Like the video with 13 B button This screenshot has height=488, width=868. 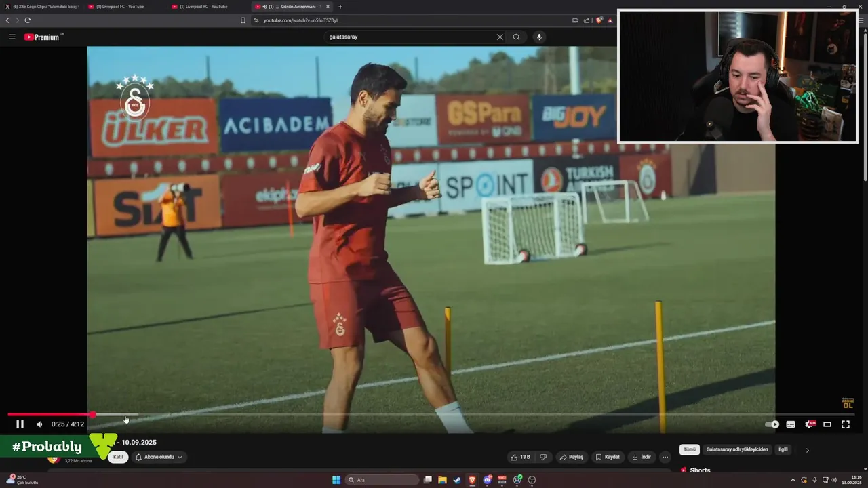coord(520,457)
